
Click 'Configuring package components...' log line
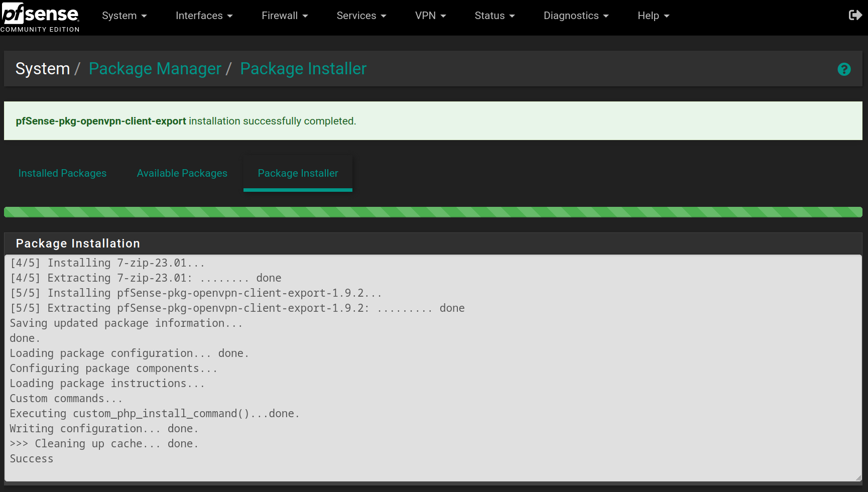click(x=113, y=368)
